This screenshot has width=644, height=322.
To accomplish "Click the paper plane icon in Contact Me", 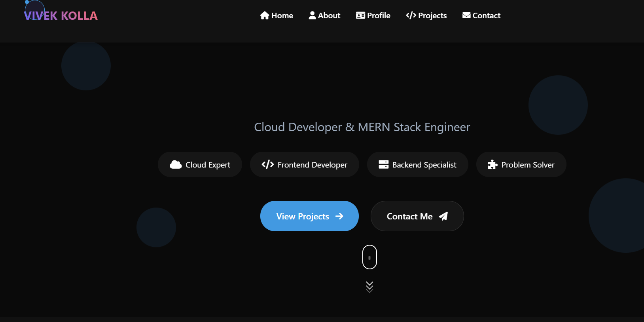I will 443,216.
